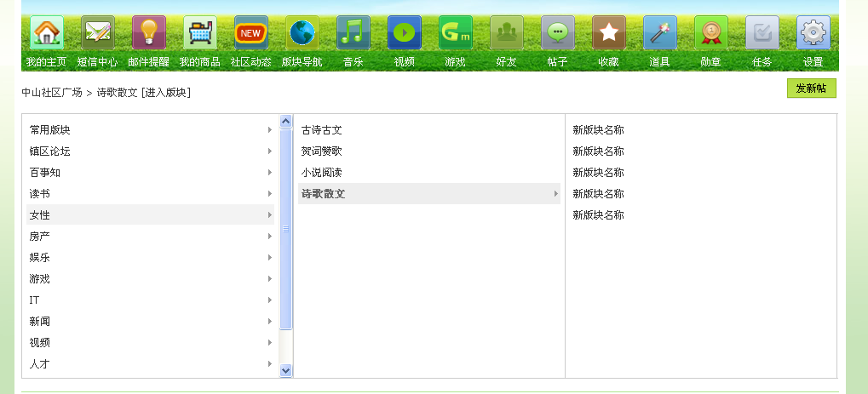The image size is (868, 394).
Task: Open the 短信中心 message icon
Action: pyautogui.click(x=98, y=32)
